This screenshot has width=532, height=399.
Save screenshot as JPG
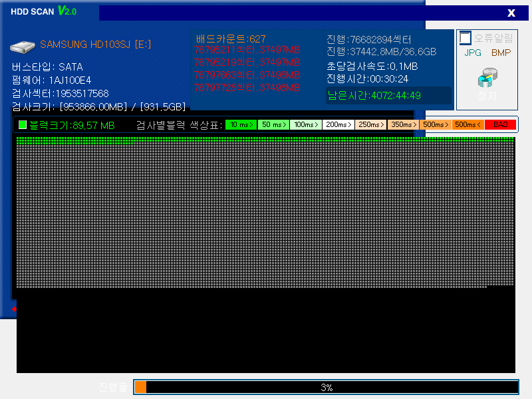pos(473,53)
